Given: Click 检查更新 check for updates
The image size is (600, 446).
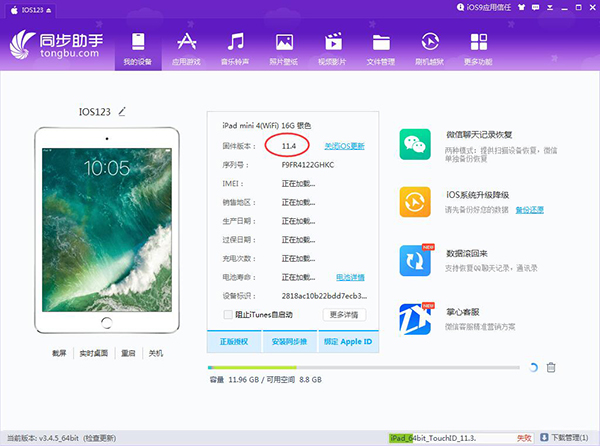Looking at the screenshot, I should (99, 438).
